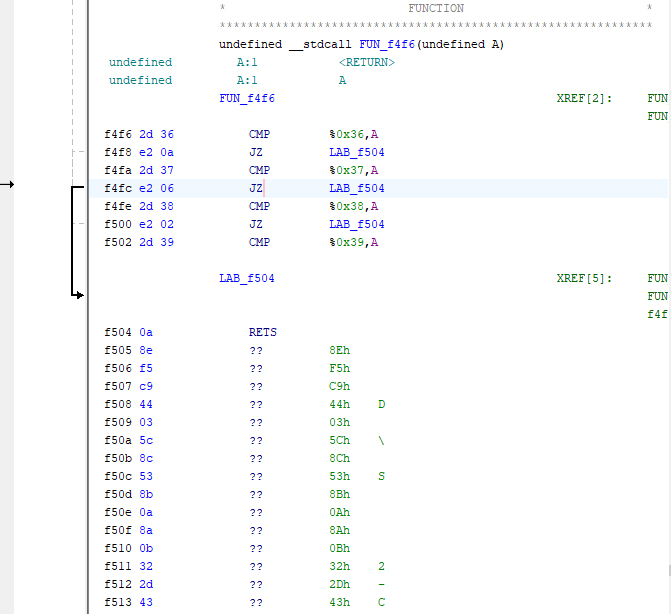Select operand %0x39,A at address f502

point(353,242)
